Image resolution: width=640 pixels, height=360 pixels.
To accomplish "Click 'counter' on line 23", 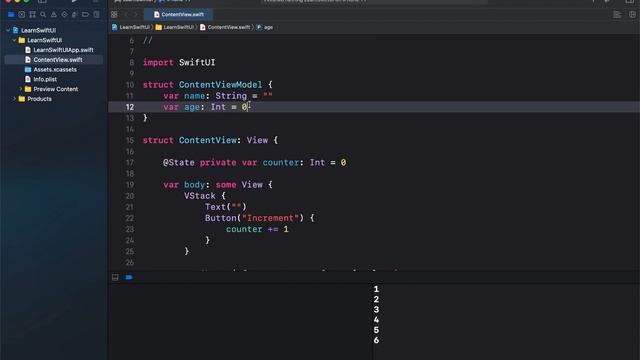I will coord(244,229).
